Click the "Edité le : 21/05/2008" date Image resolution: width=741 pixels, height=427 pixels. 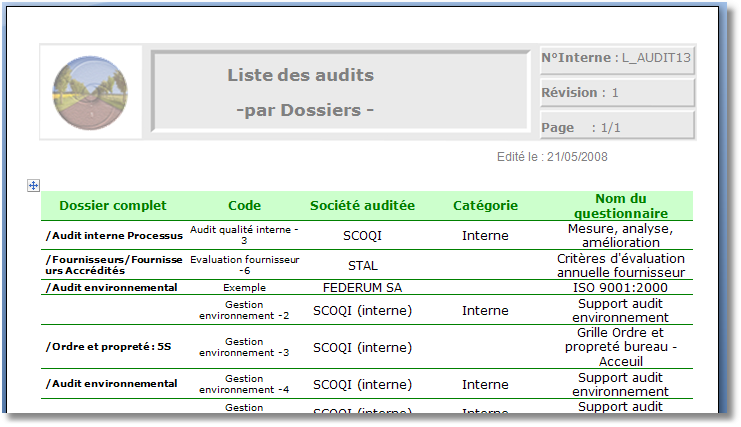552,157
